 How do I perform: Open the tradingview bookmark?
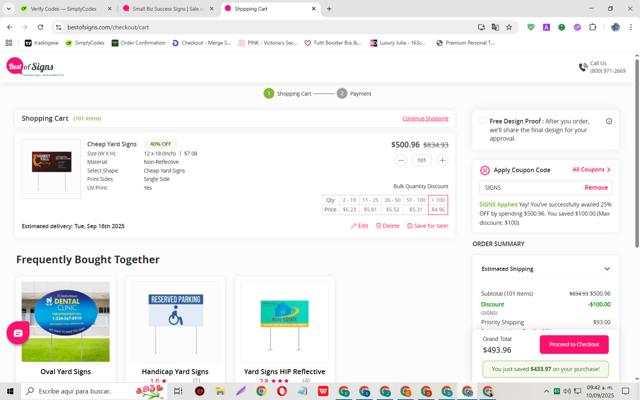click(x=42, y=42)
